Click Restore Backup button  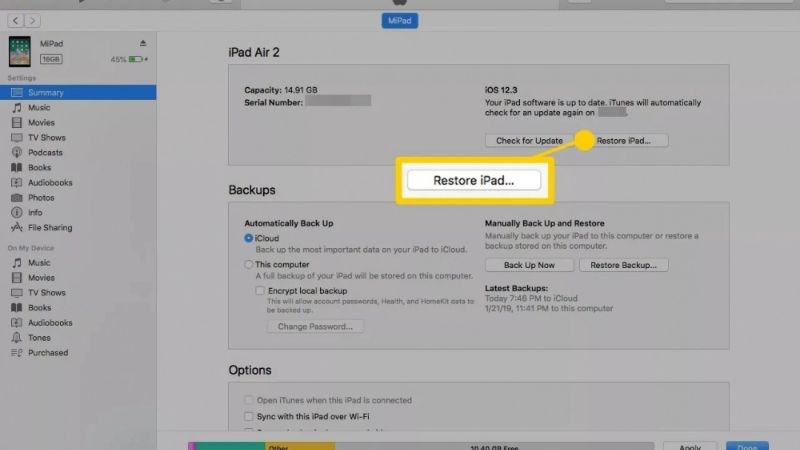(623, 265)
